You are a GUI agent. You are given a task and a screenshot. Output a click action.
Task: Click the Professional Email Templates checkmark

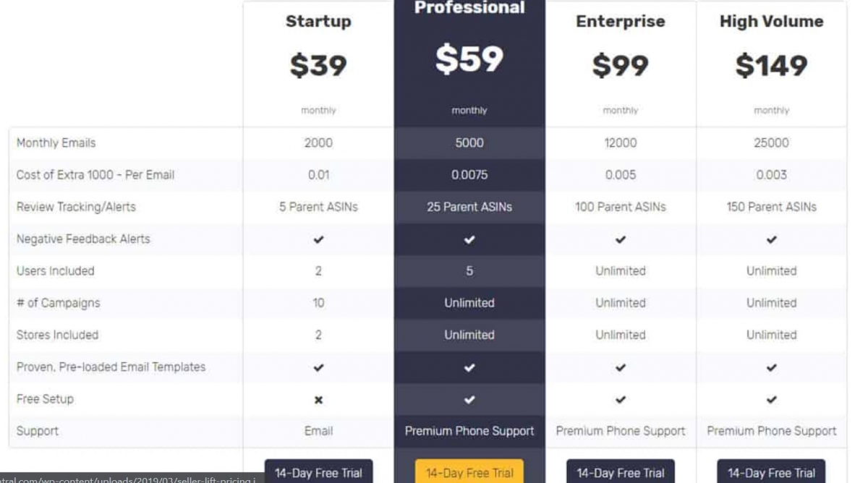click(x=469, y=367)
